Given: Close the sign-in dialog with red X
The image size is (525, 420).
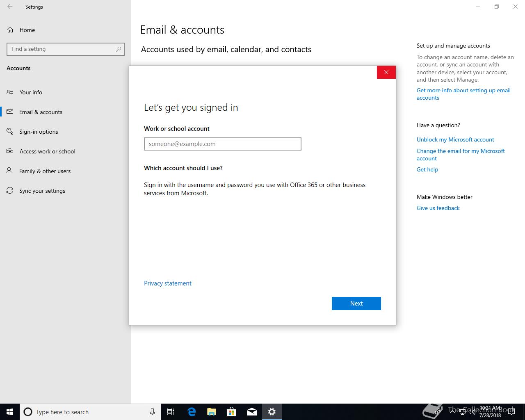Looking at the screenshot, I should [x=386, y=72].
